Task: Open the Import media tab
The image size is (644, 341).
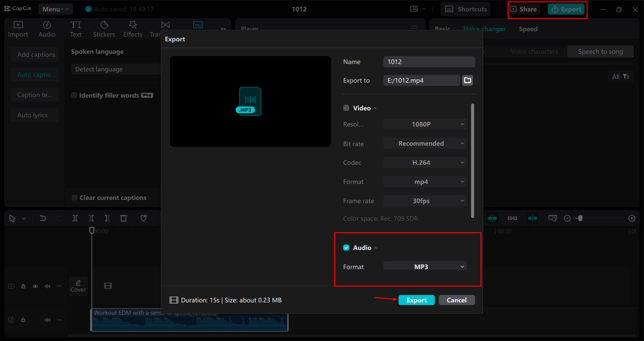Action: [x=18, y=29]
